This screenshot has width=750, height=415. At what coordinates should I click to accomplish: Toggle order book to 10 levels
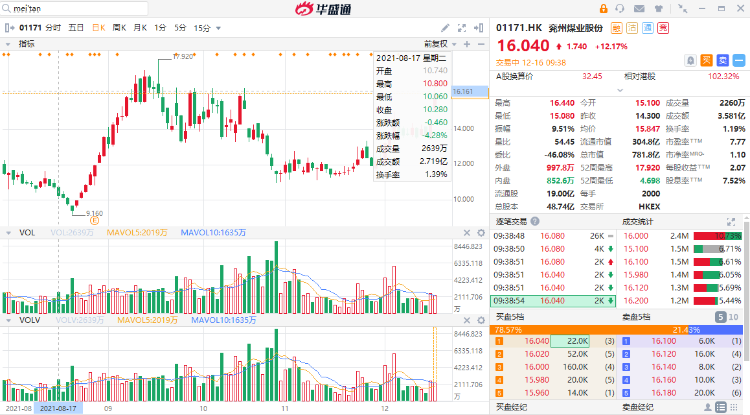(x=733, y=317)
